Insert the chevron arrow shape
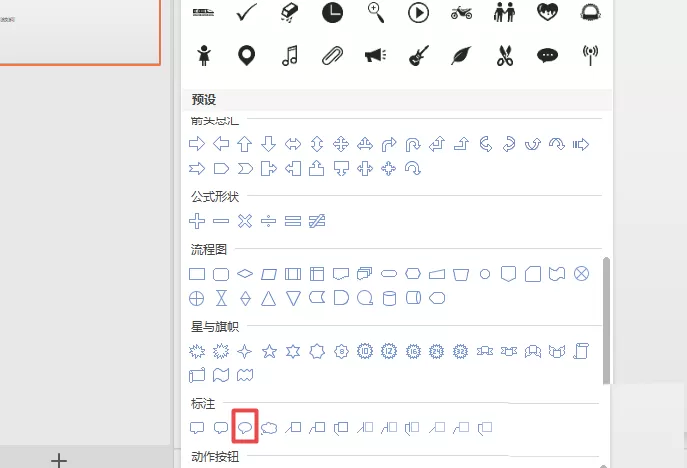The height and width of the screenshot is (468, 687). tap(245, 168)
